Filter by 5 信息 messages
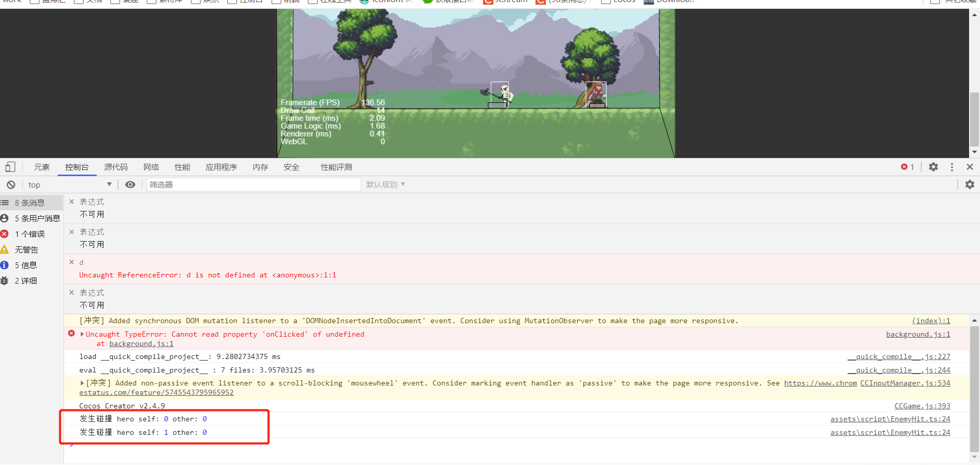The width and height of the screenshot is (980, 465). tap(31, 265)
